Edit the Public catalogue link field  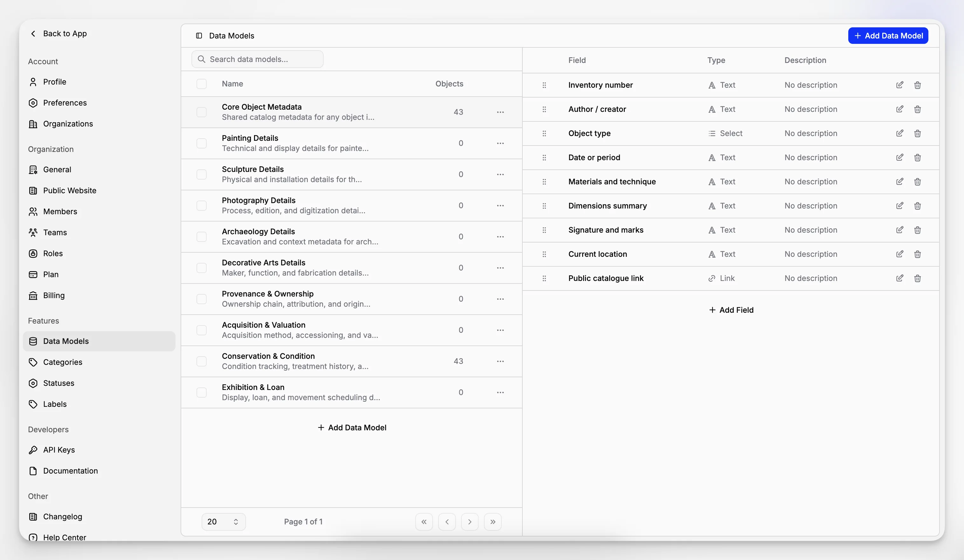pos(900,278)
